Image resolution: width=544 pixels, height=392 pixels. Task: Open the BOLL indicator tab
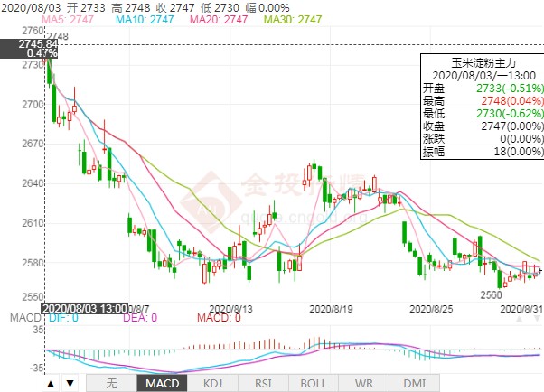[314, 383]
